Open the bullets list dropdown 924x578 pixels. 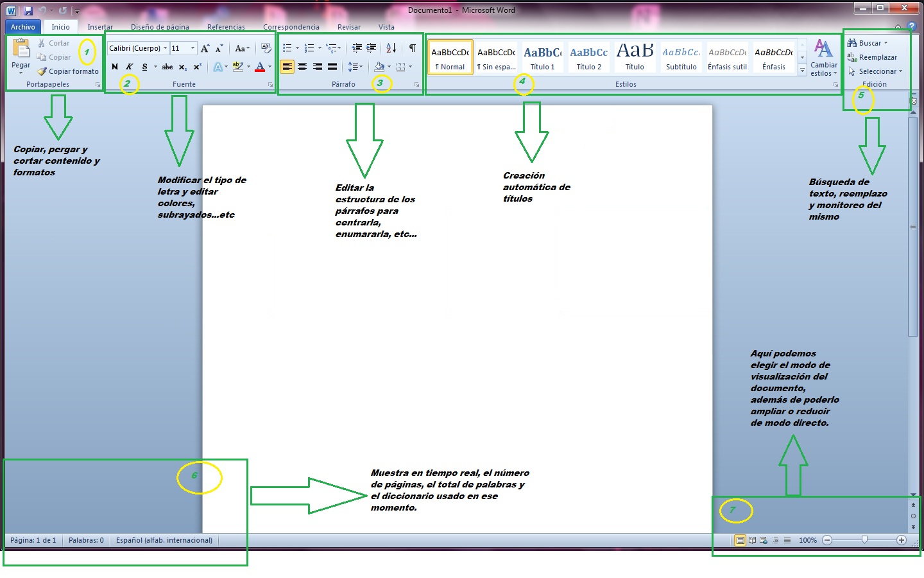297,48
